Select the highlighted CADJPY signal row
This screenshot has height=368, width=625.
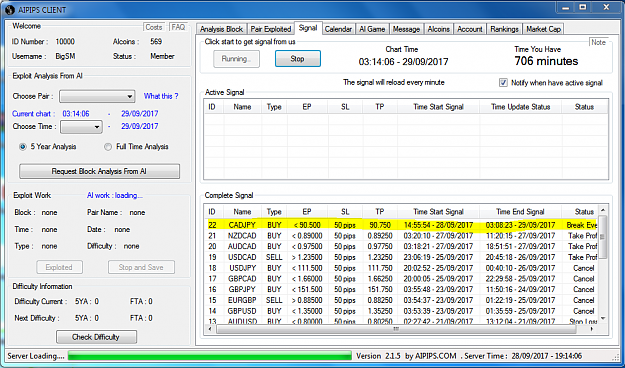402,225
